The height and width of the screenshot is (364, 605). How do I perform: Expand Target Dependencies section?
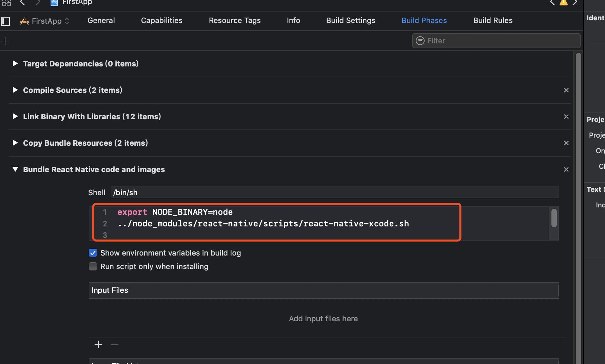tap(15, 64)
